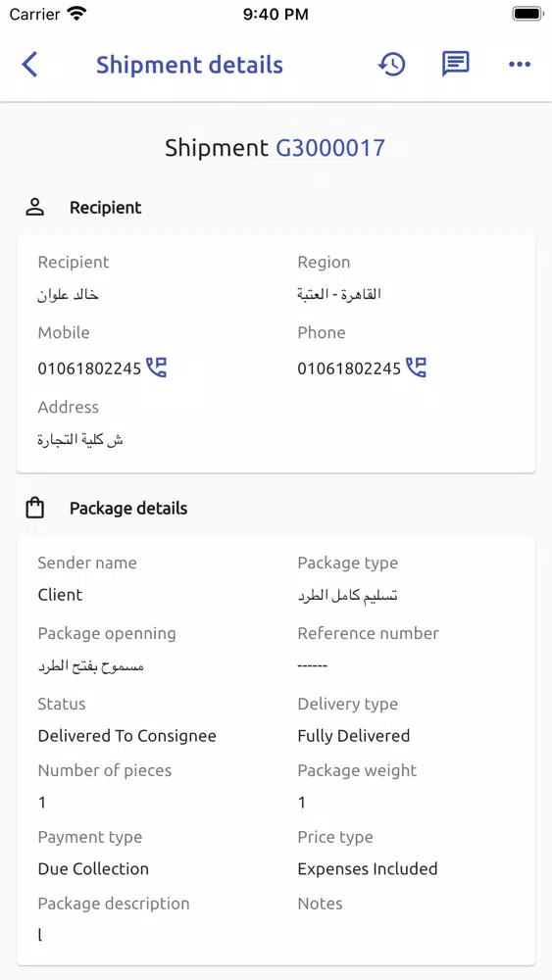552x980 pixels.
Task: Open the comments message icon
Action: pyautogui.click(x=456, y=64)
